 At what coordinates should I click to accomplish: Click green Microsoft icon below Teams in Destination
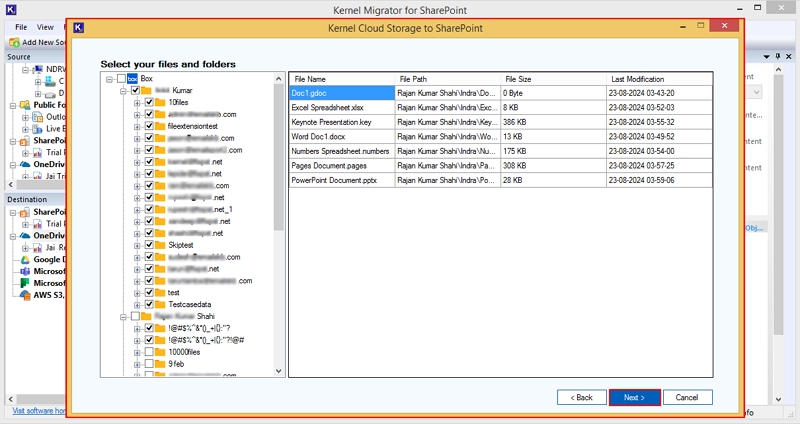25,283
